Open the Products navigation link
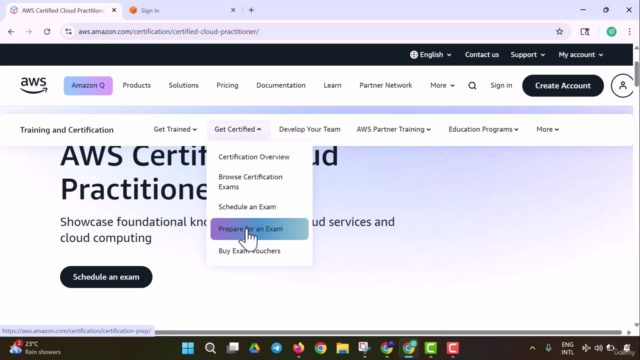640x360 pixels. coord(137,85)
